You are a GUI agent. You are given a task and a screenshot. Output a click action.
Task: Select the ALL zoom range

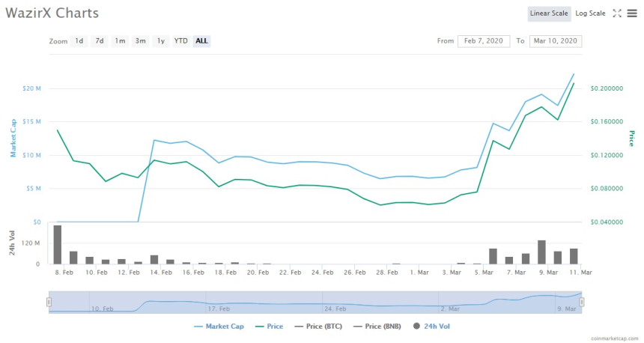click(201, 41)
